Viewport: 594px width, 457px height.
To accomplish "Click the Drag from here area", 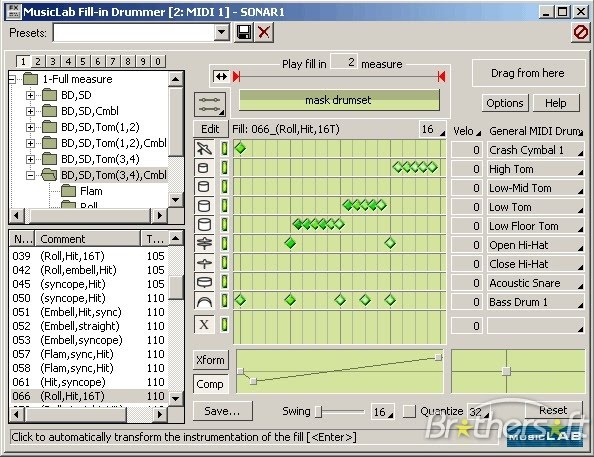I will 528,73.
